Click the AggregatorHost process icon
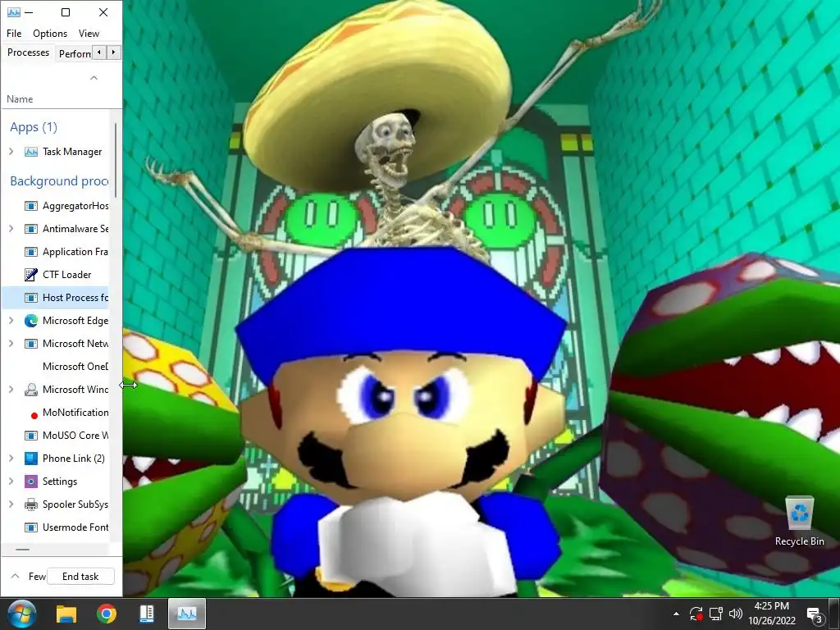 [31, 206]
